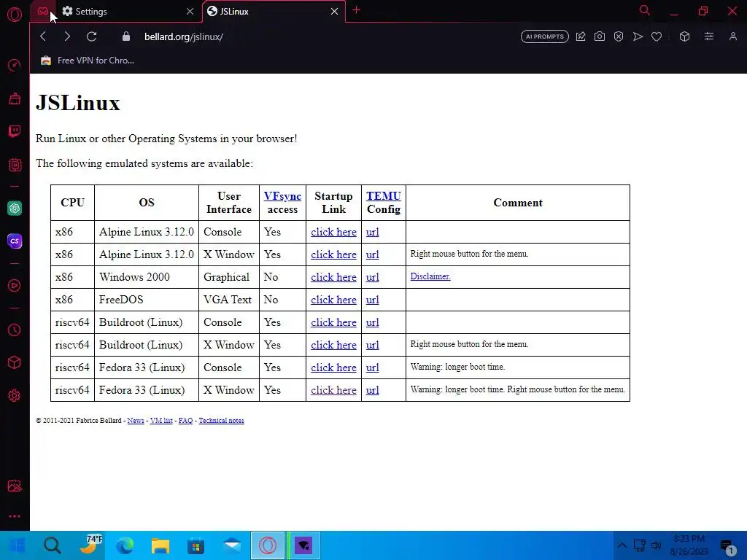Click the address bar URL bellard.org/jslinux/
The width and height of the screenshot is (747, 560).
tap(184, 36)
